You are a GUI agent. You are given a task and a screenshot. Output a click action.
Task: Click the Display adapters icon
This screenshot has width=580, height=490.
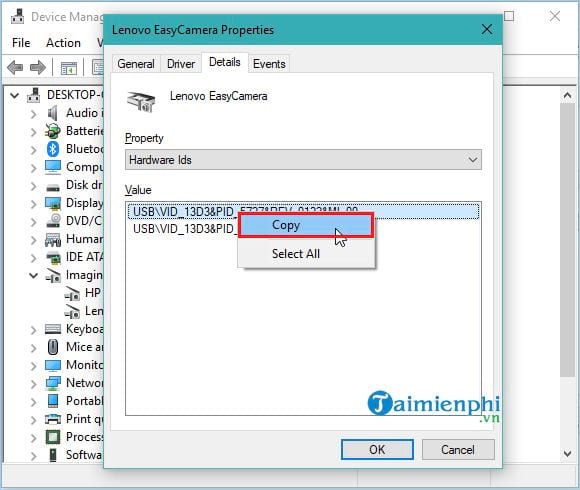(53, 203)
